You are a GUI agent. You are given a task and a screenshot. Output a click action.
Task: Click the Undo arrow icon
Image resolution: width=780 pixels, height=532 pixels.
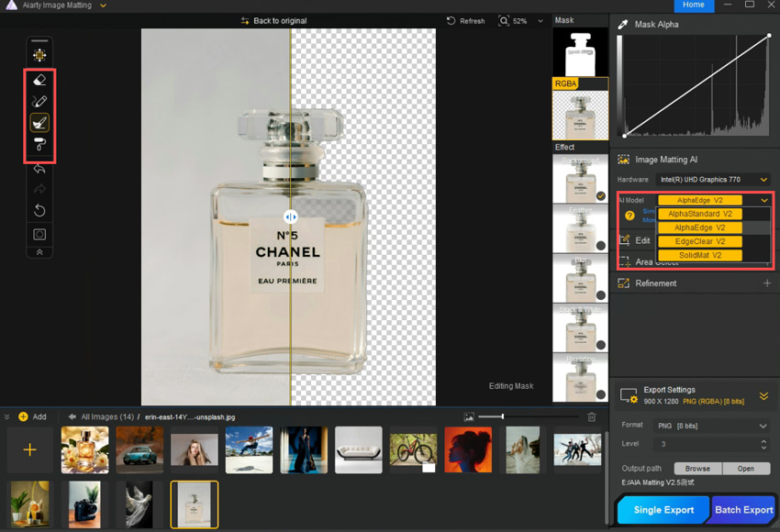click(x=39, y=169)
